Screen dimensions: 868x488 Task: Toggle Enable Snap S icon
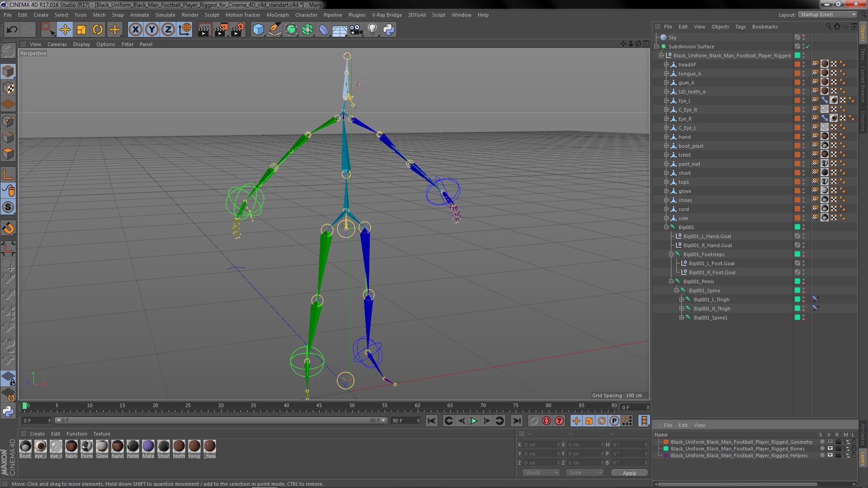click(x=8, y=207)
